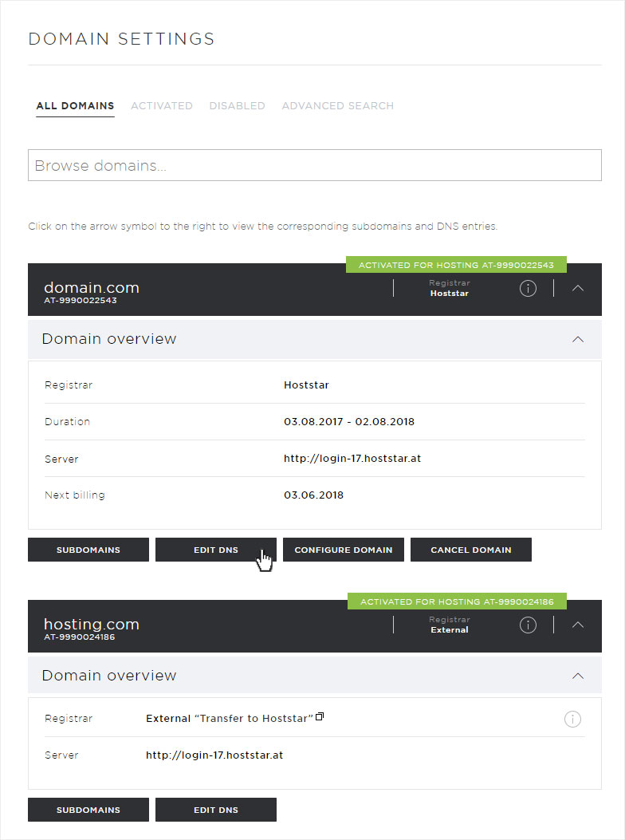Collapse Domain overview section under domain.com
The width and height of the screenshot is (625, 840).
[578, 339]
